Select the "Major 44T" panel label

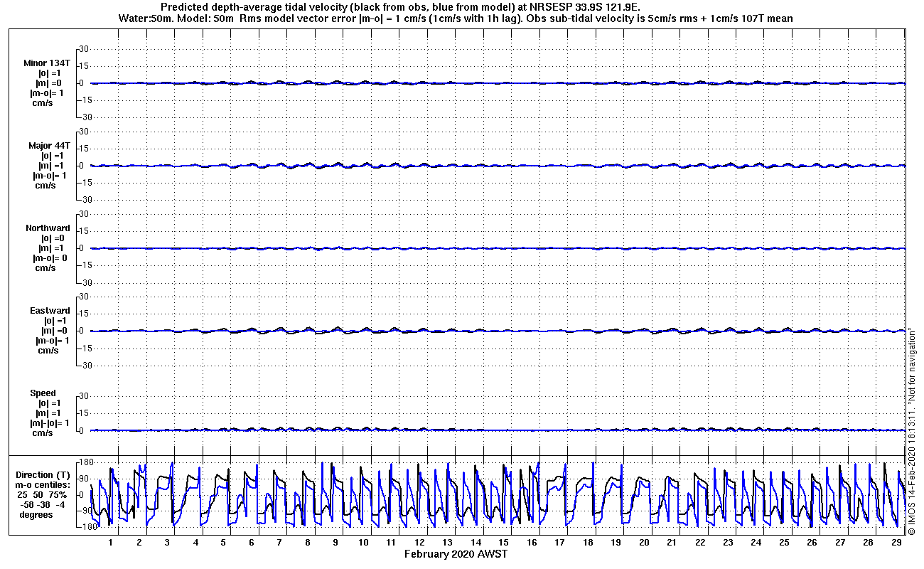point(49,146)
